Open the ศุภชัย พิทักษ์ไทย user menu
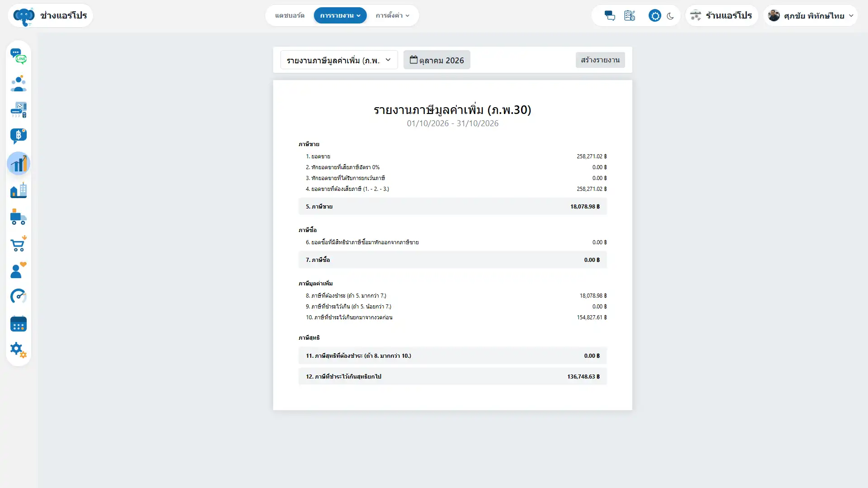Screen dimensions: 868x488 (810, 15)
